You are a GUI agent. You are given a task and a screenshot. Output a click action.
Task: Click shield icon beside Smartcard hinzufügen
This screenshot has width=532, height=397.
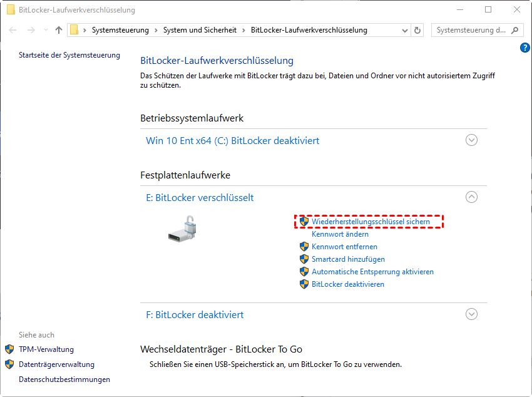pos(304,259)
